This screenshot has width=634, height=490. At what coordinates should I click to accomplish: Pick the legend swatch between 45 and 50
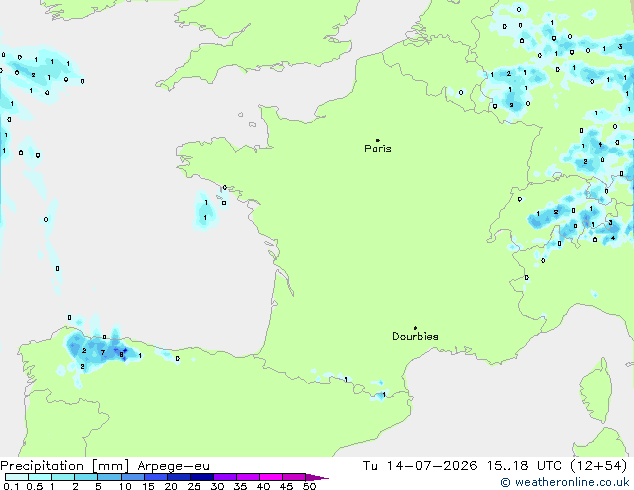click(294, 477)
